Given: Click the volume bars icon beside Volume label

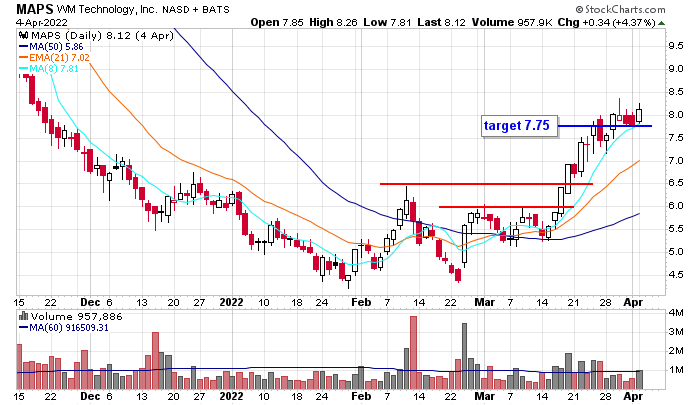Looking at the screenshot, I should click(24, 317).
